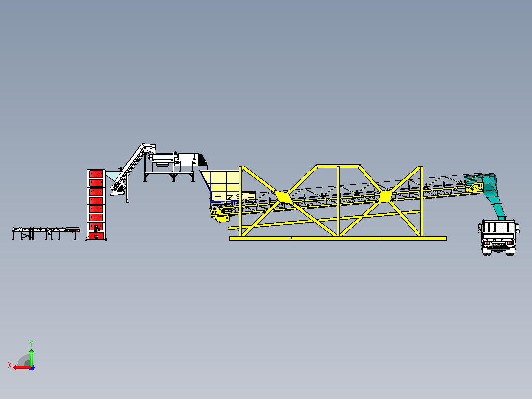Select the dump truck in the model
The width and height of the screenshot is (532, 399).
coord(498,238)
